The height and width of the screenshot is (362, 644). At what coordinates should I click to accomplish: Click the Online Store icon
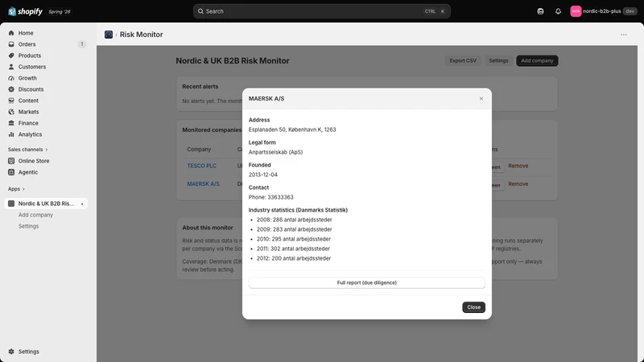[11, 161]
